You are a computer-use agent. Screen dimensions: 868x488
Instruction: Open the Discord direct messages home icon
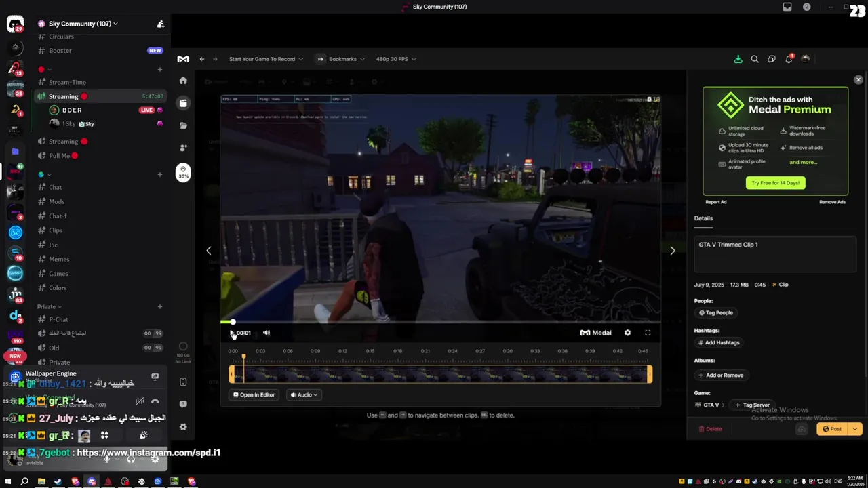click(15, 24)
